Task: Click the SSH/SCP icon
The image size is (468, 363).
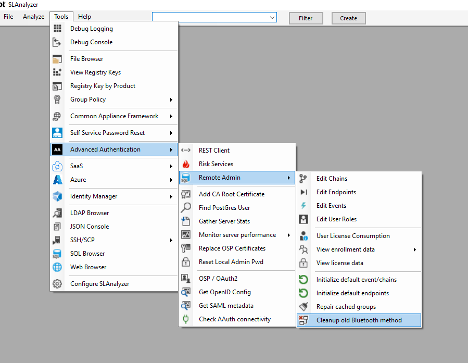Action: point(57,240)
